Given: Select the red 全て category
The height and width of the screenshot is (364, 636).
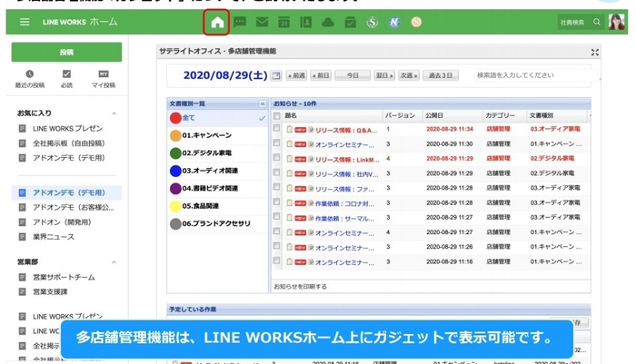Looking at the screenshot, I should [217, 118].
